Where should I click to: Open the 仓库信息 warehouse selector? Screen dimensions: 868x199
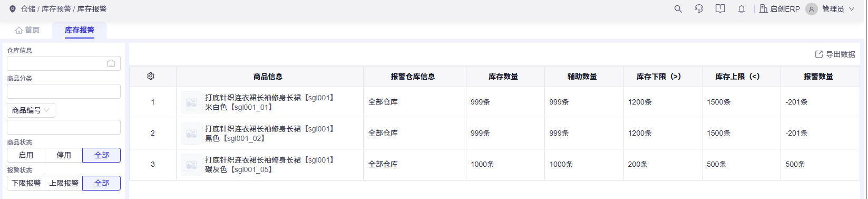64,63
